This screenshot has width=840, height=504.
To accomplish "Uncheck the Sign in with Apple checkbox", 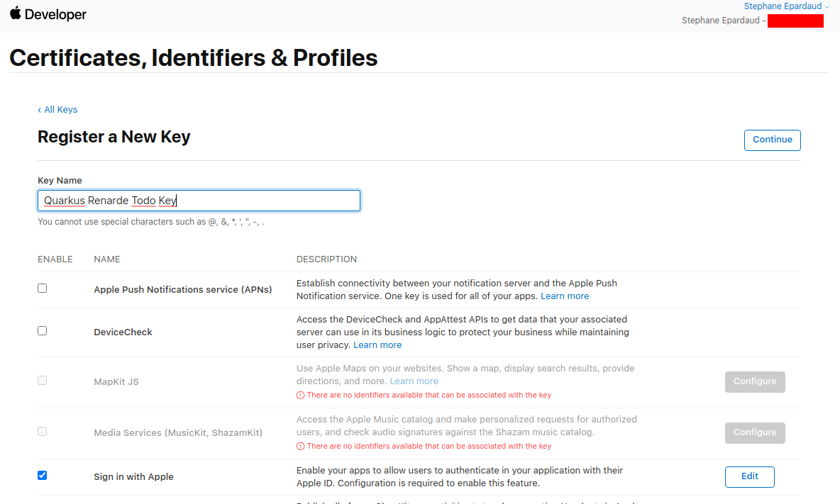I will (43, 476).
